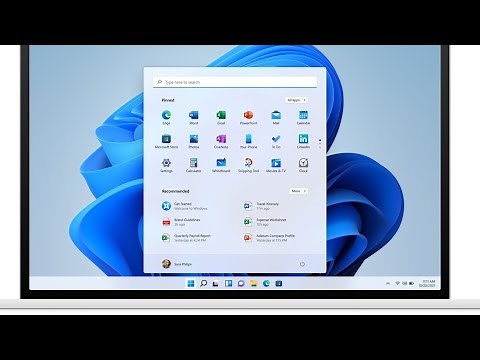The image size is (480, 360).
Task: Click the battery icon in system tray
Action: coord(412,283)
